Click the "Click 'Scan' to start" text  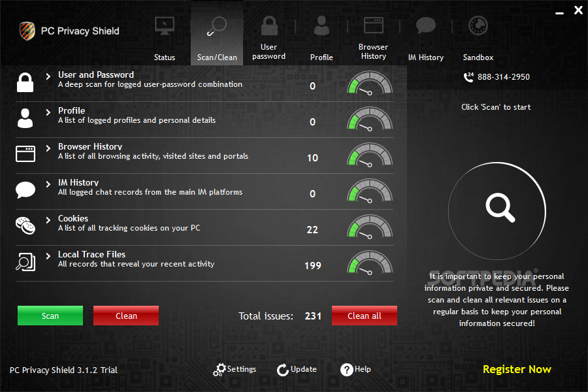pyautogui.click(x=496, y=107)
